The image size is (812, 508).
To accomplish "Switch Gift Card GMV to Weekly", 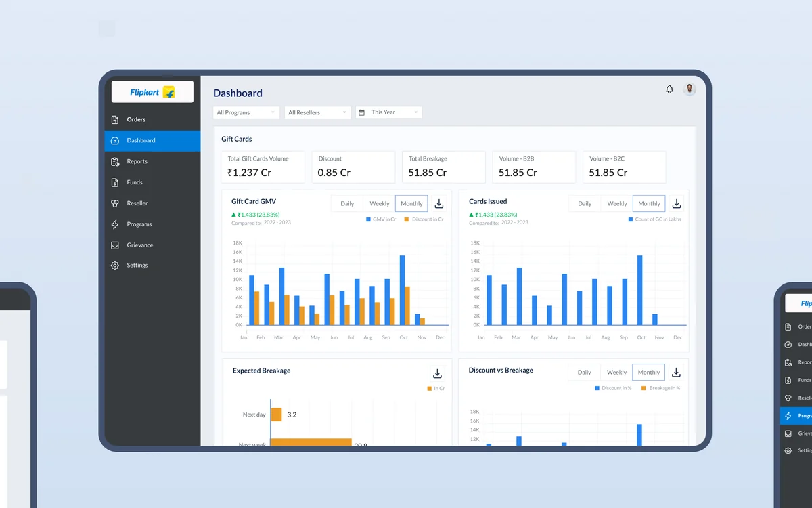I will coord(380,204).
